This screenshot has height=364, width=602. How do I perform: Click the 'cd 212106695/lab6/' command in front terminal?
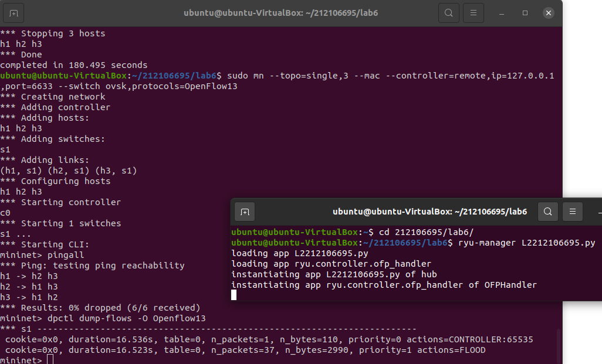point(426,232)
